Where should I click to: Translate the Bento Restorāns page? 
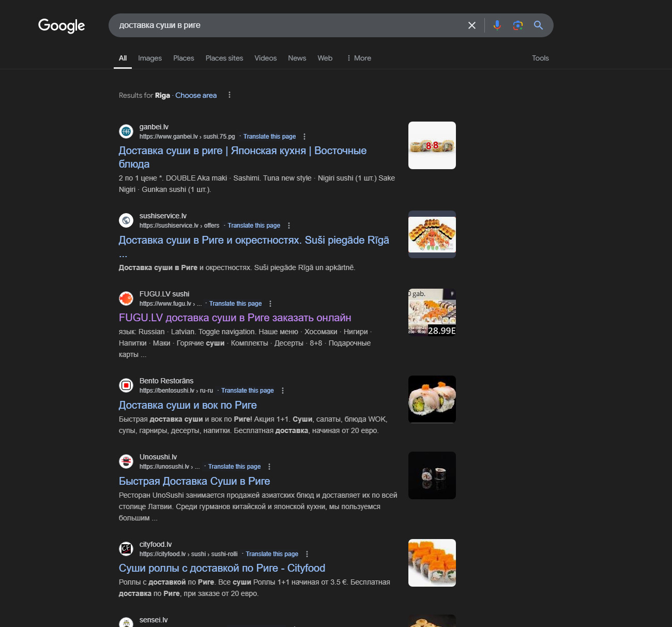(248, 391)
